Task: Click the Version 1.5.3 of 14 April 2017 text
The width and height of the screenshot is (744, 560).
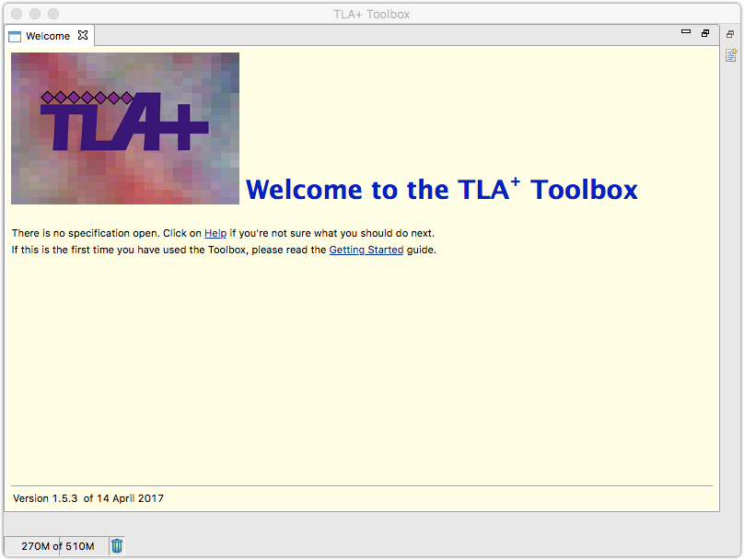Action: [88, 498]
